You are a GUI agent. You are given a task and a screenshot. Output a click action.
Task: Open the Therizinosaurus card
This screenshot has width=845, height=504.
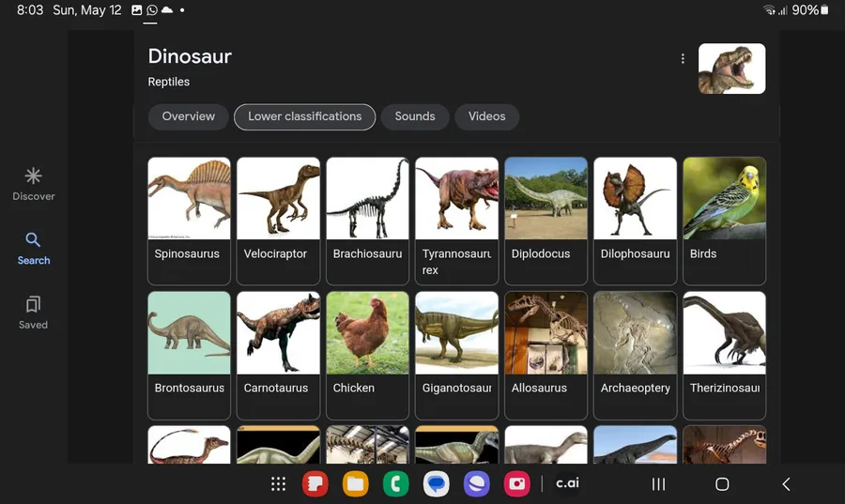coord(724,356)
